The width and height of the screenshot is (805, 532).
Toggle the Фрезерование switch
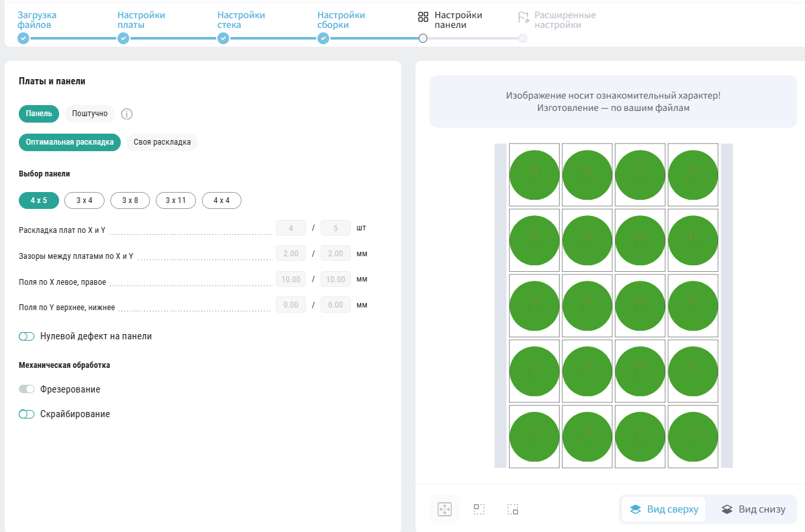click(27, 389)
